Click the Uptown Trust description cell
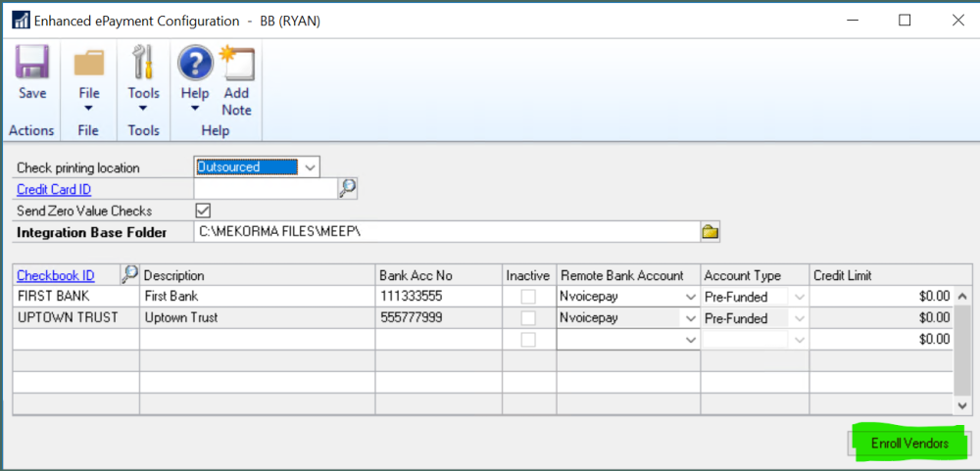This screenshot has height=471, width=980. [258, 318]
